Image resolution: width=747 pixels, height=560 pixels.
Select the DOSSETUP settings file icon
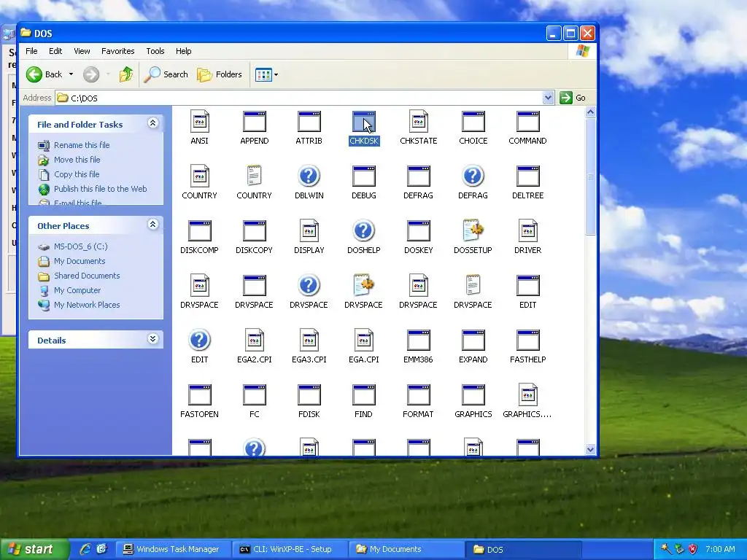click(473, 231)
